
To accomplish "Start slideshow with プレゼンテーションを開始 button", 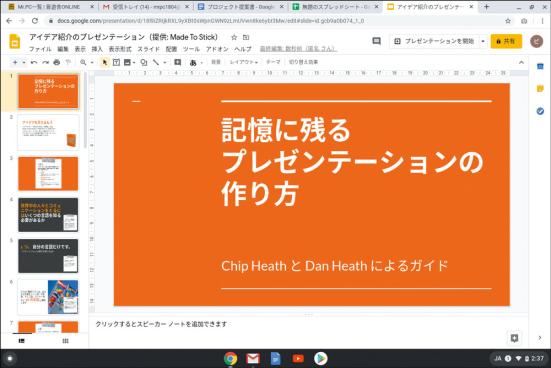I will (435, 41).
